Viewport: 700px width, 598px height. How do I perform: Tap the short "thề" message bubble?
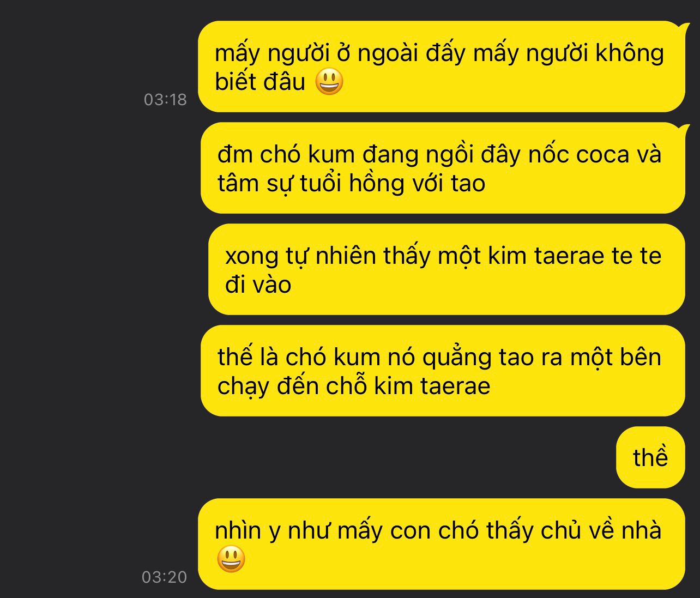[650, 457]
